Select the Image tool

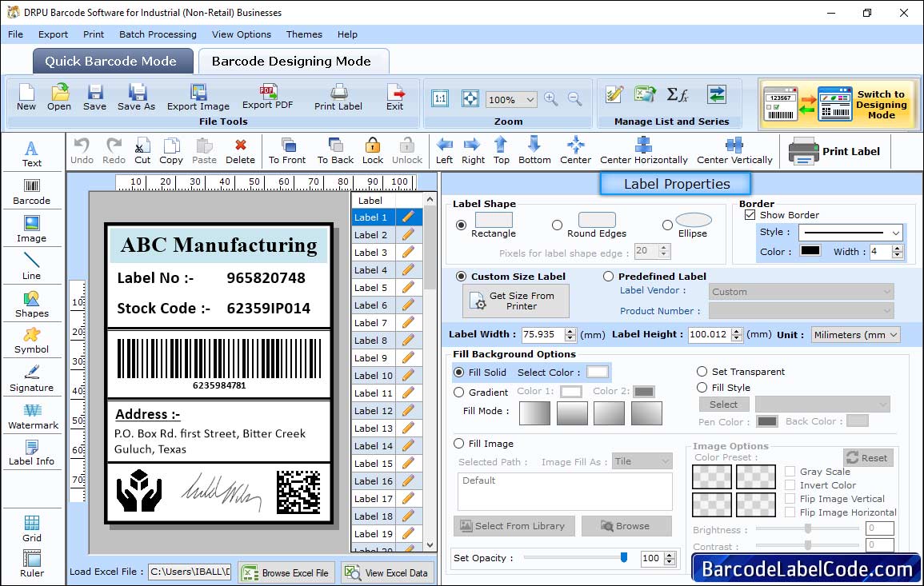(x=32, y=229)
